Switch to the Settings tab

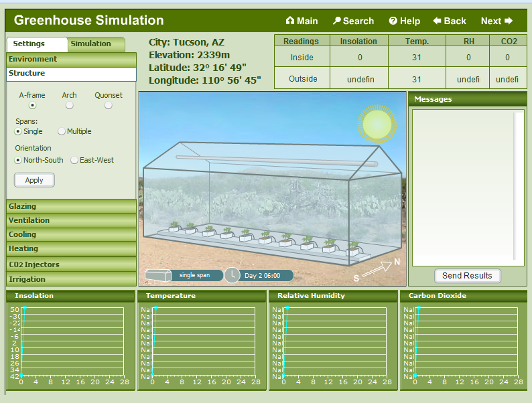point(29,44)
